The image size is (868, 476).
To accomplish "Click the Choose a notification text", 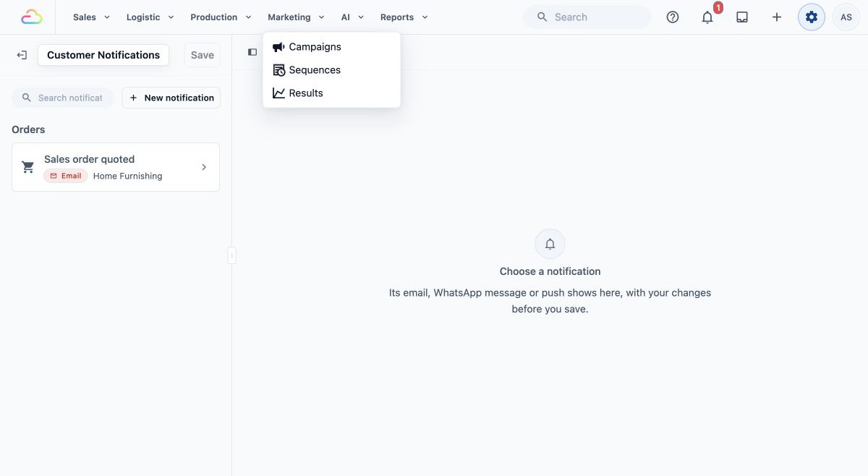I will click(550, 271).
